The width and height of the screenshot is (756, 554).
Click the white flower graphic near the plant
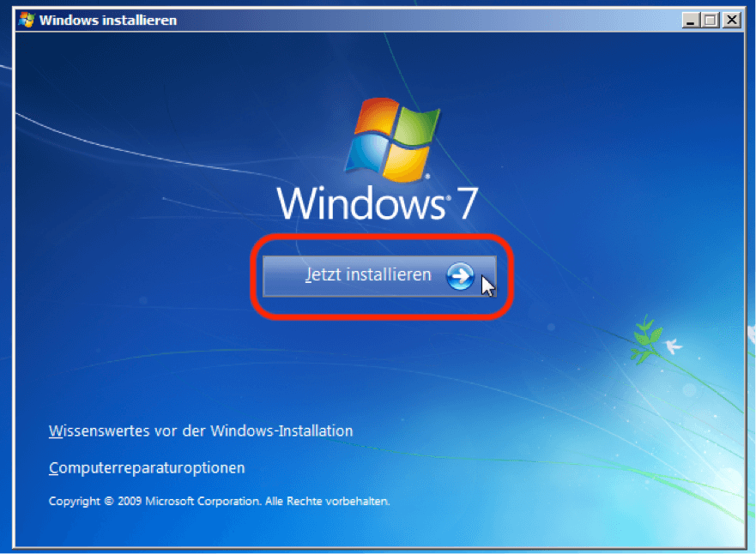pyautogui.click(x=673, y=346)
